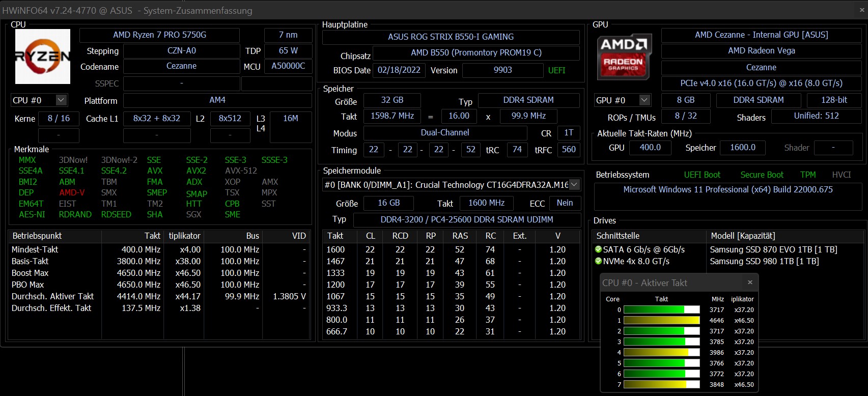
Task: Click the Modus value Dual-Channel
Action: (x=445, y=133)
